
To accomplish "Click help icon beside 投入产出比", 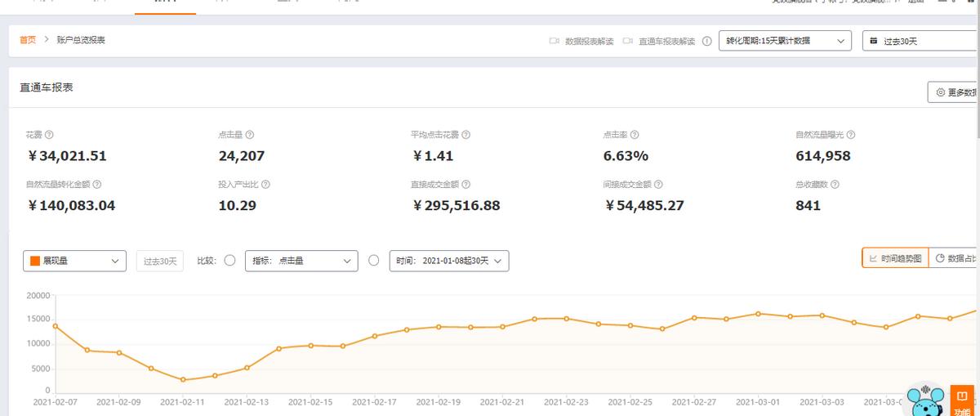I will [265, 185].
